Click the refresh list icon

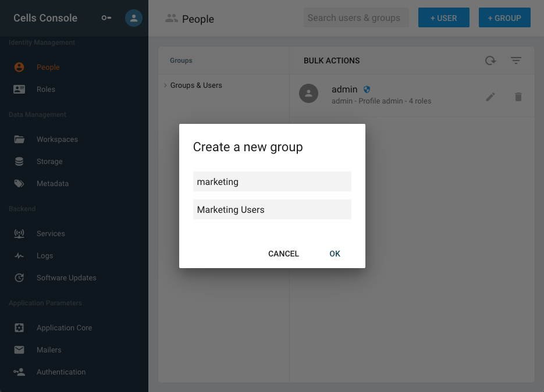click(x=490, y=60)
